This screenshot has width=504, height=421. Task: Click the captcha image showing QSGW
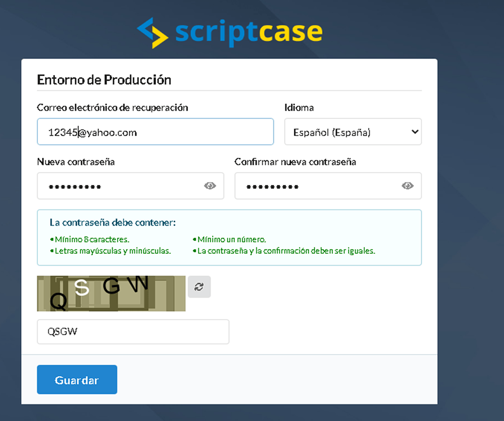click(111, 293)
